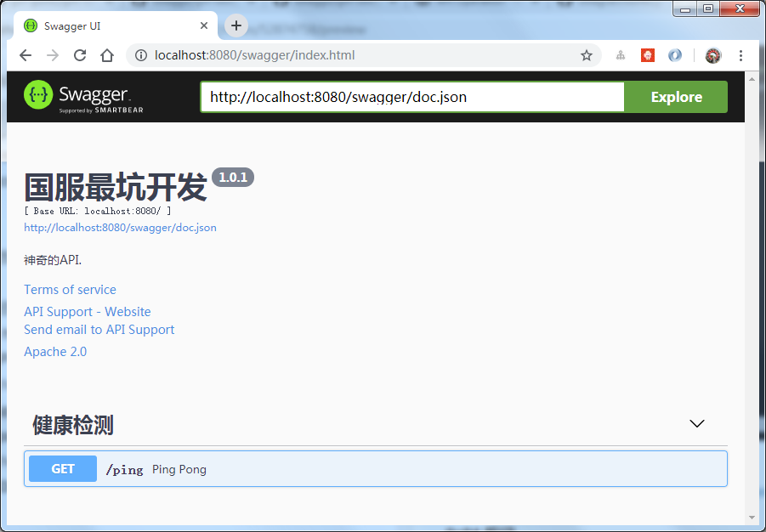Click the red extension icon in the toolbar
Screen dimensions: 766x532
647,54
